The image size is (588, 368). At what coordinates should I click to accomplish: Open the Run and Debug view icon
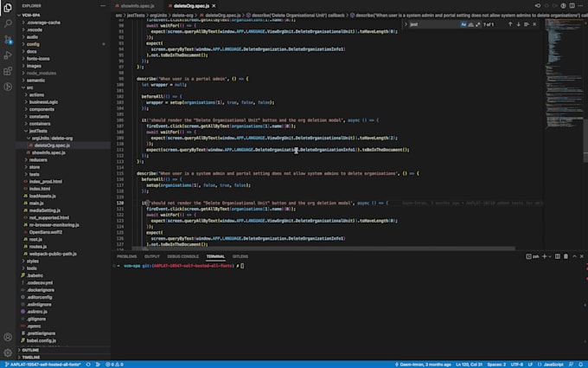tap(8, 55)
